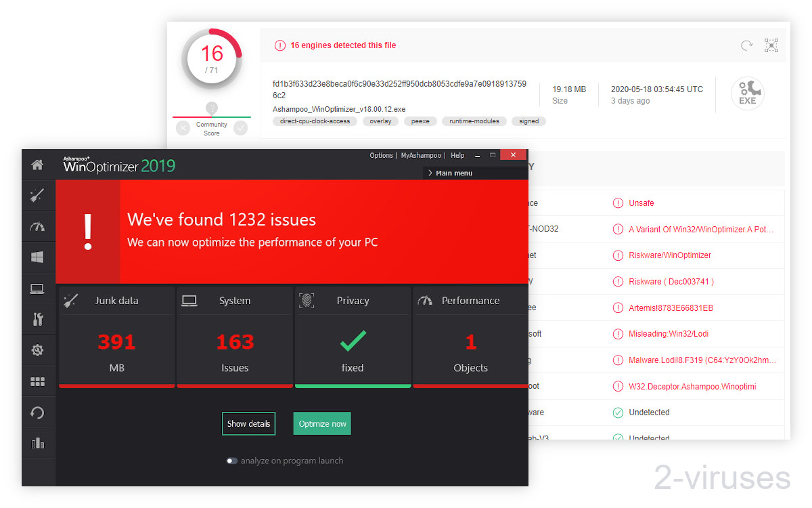Open the gear settings icon in sidebar

pos(38,350)
